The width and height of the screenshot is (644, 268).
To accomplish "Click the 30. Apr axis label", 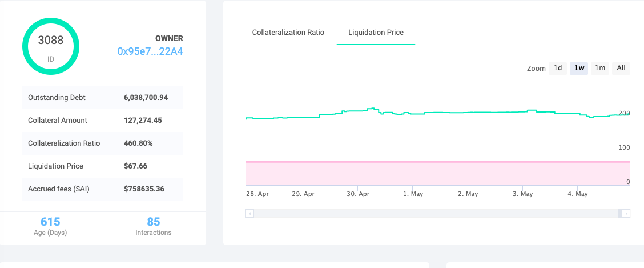I will [x=358, y=194].
